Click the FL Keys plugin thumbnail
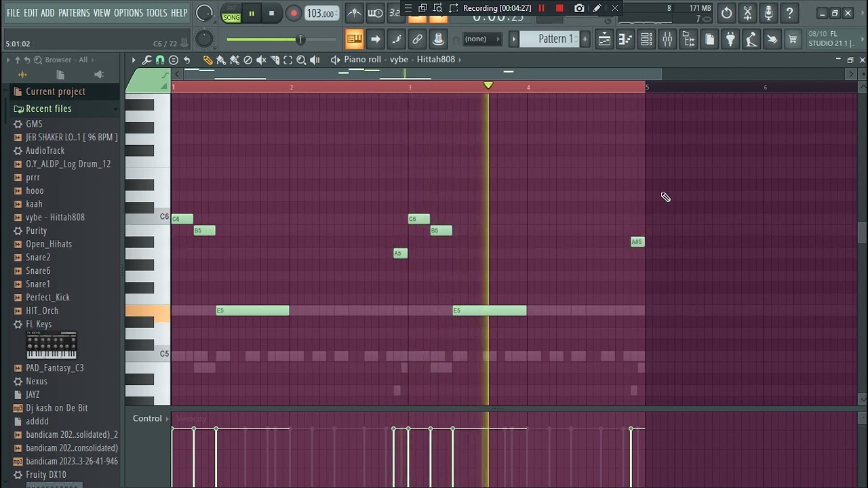Screen dimensions: 868x488 52,346
